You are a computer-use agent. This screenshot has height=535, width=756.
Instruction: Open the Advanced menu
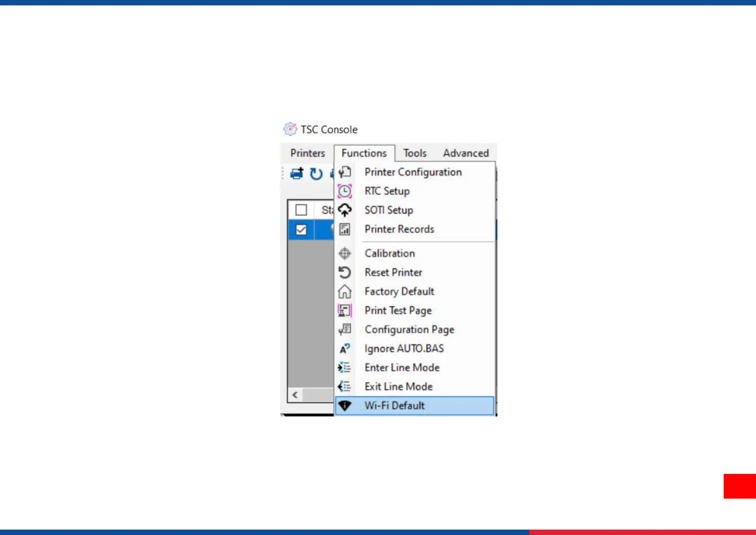[x=466, y=153]
